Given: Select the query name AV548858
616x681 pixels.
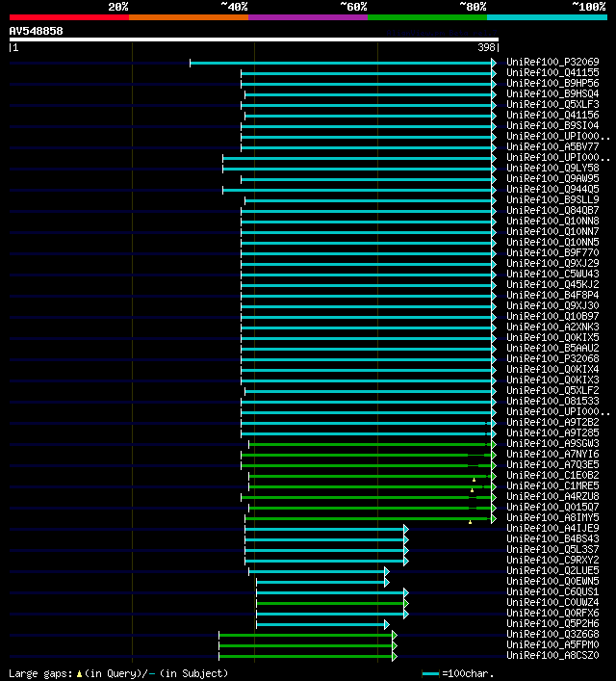Looking at the screenshot, I should 36,31.
